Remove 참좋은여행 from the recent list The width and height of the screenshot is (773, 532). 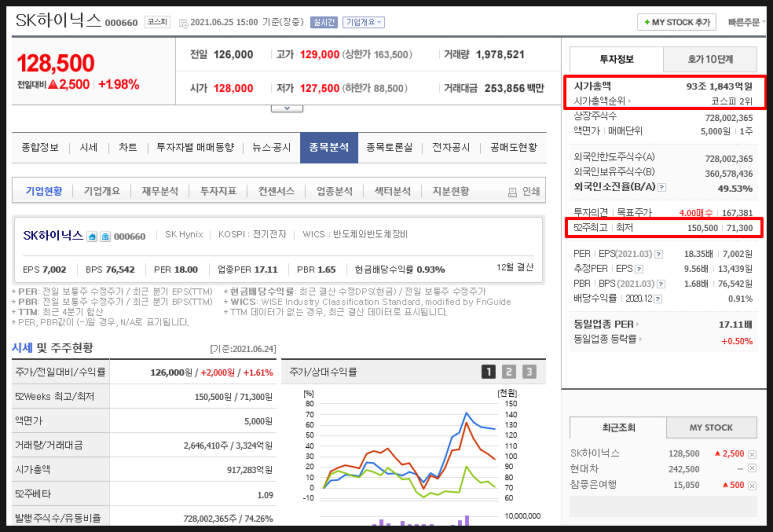[x=752, y=486]
